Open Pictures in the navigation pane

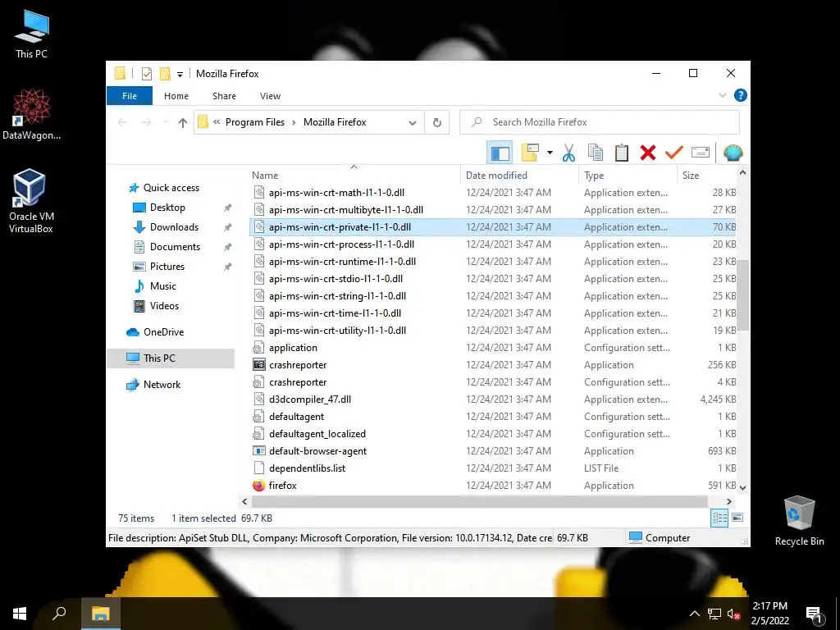[x=167, y=267]
